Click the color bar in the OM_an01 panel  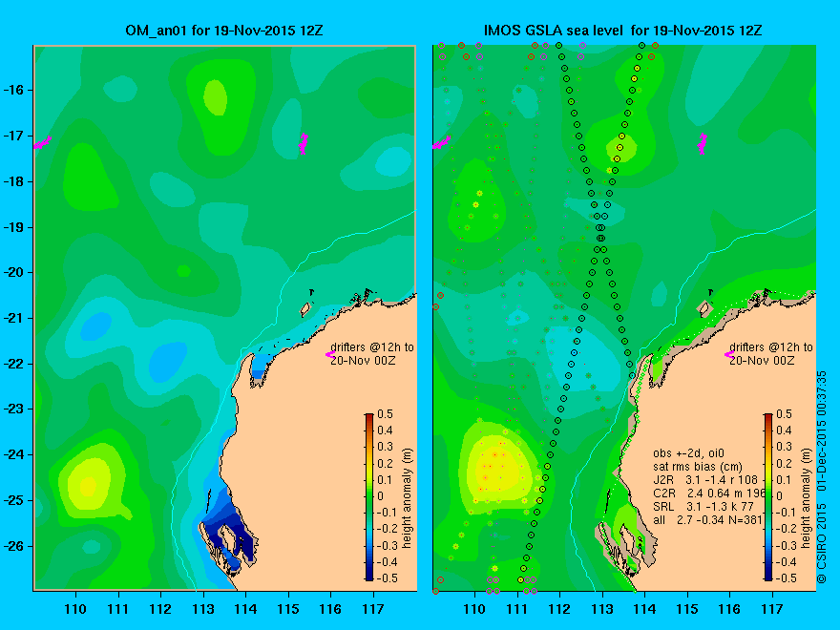point(369,496)
